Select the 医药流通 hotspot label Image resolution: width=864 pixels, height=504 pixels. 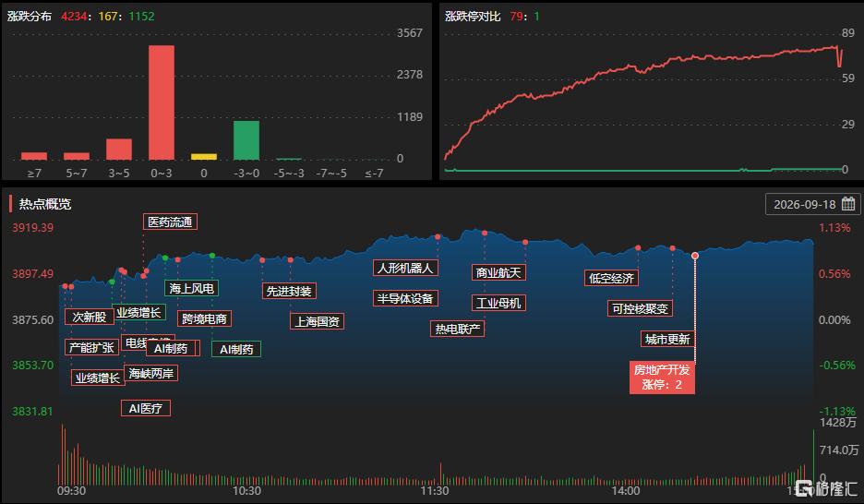pyautogui.click(x=170, y=222)
